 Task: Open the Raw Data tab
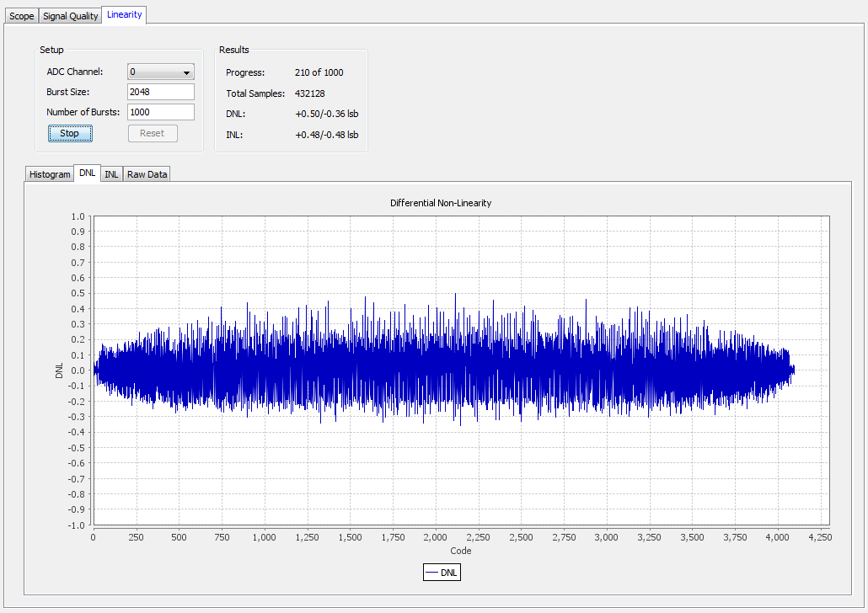point(147,174)
